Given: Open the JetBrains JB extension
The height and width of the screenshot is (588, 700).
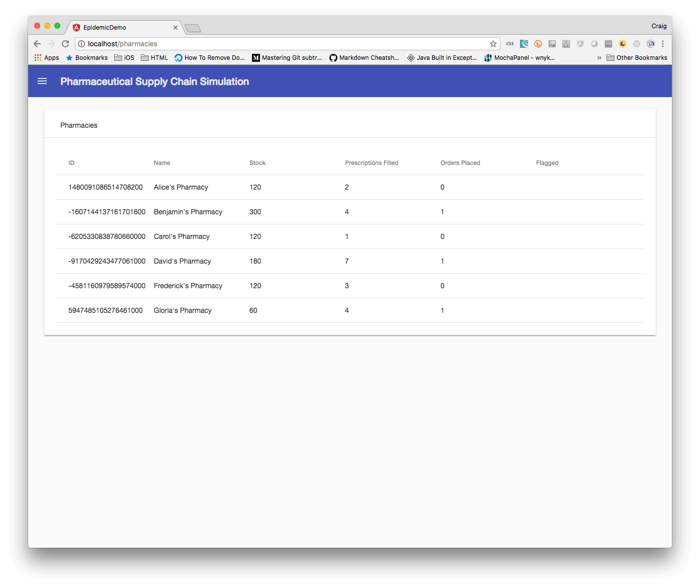Looking at the screenshot, I should [x=552, y=44].
